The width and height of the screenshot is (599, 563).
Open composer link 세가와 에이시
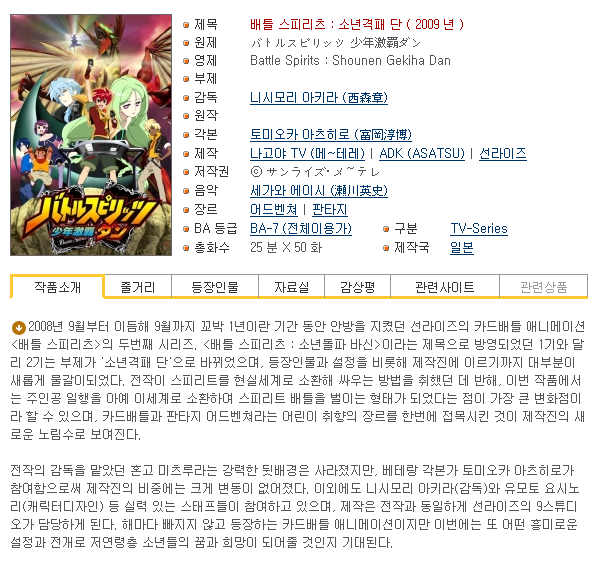click(x=319, y=191)
